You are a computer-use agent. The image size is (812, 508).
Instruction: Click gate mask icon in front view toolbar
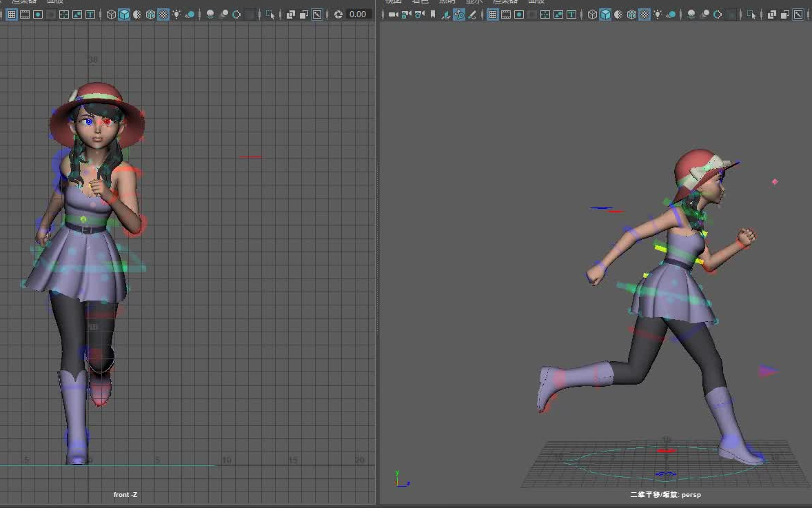pyautogui.click(x=51, y=14)
